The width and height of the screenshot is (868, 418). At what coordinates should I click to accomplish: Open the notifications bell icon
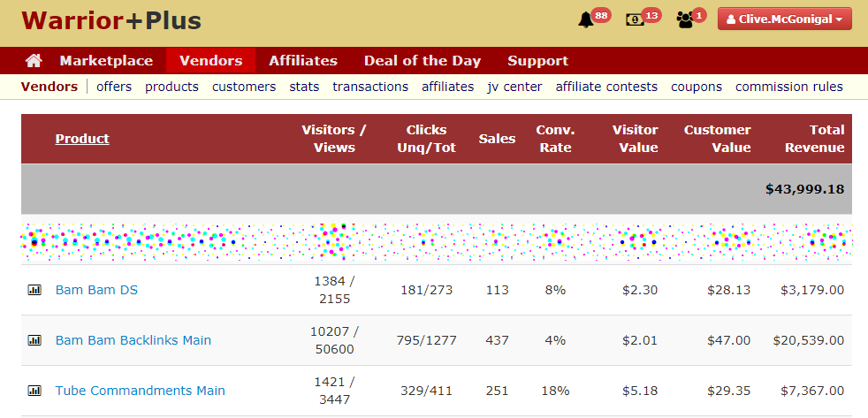tap(586, 20)
